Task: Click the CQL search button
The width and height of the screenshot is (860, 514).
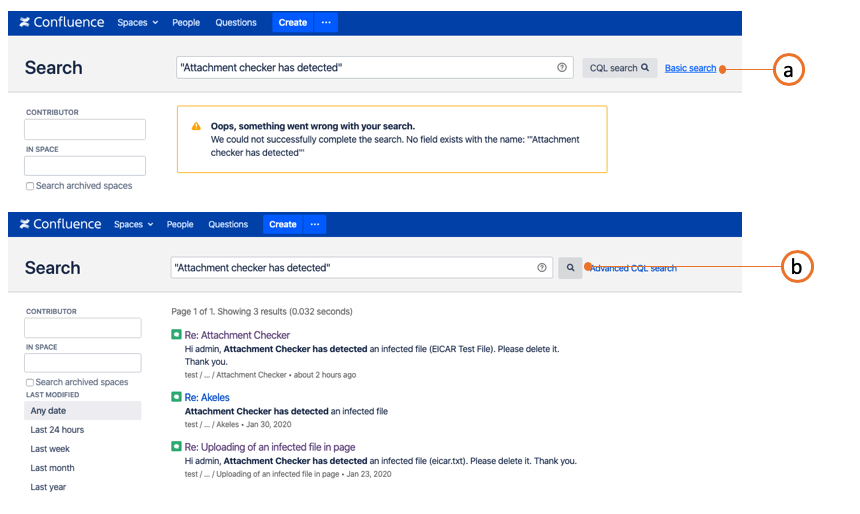Action: 620,68
